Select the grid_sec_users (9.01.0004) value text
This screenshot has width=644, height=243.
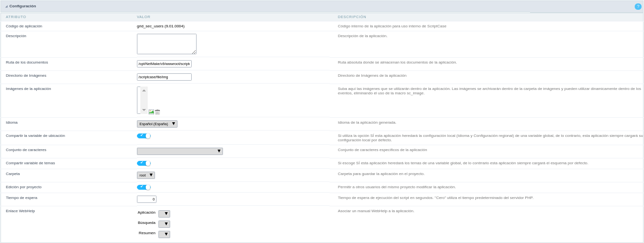pyautogui.click(x=160, y=26)
